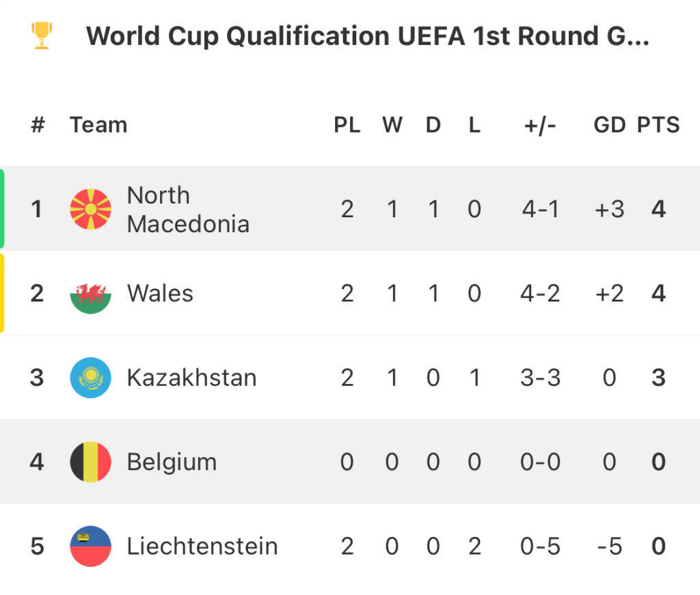Open the Belgium team name
The width and height of the screenshot is (700, 595).
(x=172, y=462)
